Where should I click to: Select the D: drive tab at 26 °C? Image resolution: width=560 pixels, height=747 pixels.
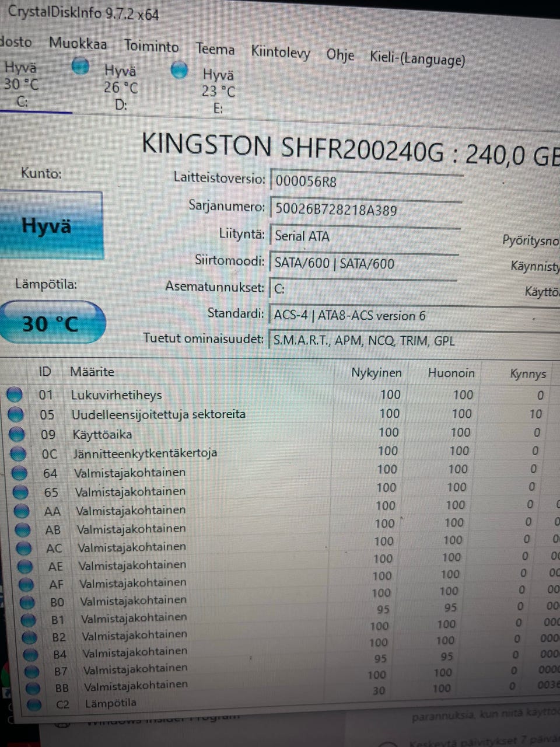pyautogui.click(x=121, y=88)
